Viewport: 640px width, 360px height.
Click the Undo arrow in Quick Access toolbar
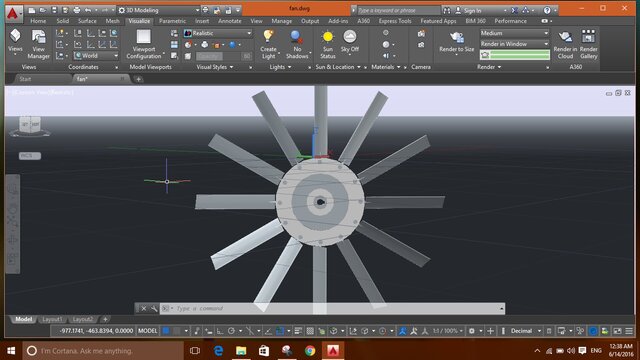(87, 10)
